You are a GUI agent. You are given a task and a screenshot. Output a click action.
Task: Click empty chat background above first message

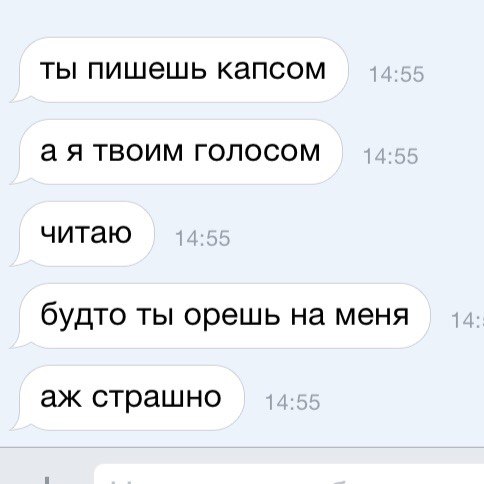pyautogui.click(x=242, y=17)
